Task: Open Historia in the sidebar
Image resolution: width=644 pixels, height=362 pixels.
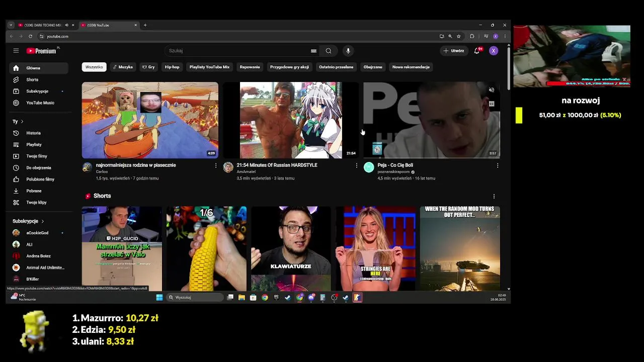Action: [x=39, y=133]
